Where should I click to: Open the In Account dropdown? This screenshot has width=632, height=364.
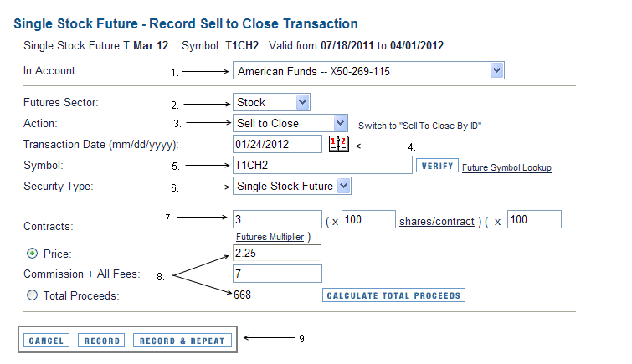click(368, 70)
